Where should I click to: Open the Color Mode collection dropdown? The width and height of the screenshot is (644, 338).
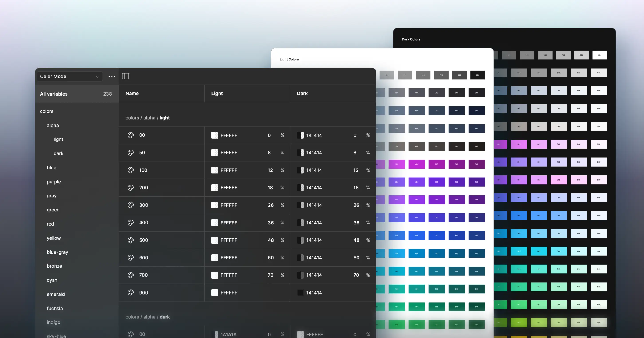click(x=69, y=76)
